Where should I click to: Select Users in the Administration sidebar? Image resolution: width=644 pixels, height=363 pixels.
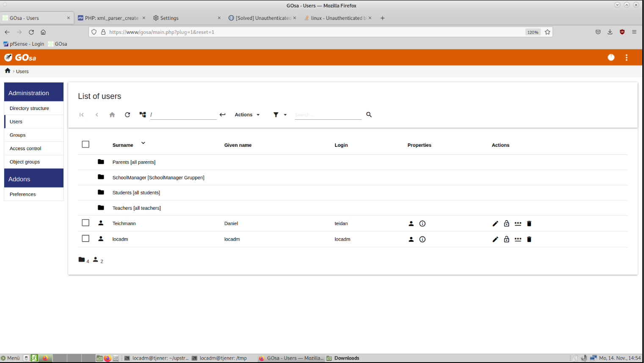(34, 122)
